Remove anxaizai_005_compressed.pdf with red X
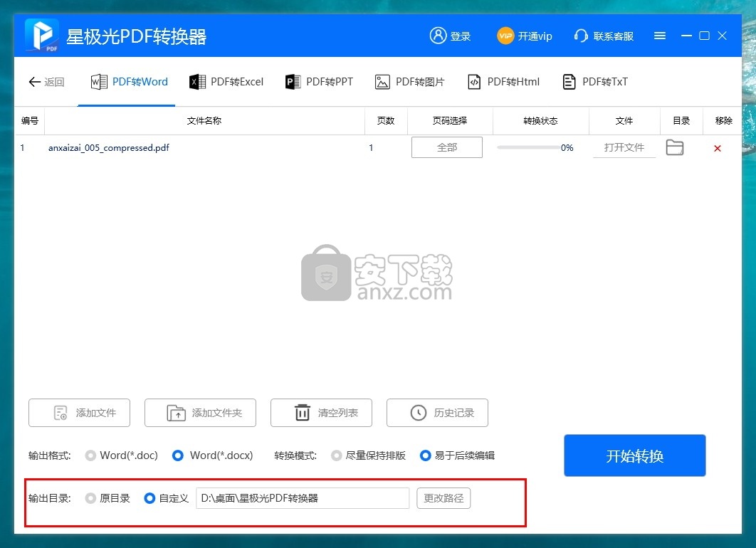The width and height of the screenshot is (756, 548). [x=718, y=149]
